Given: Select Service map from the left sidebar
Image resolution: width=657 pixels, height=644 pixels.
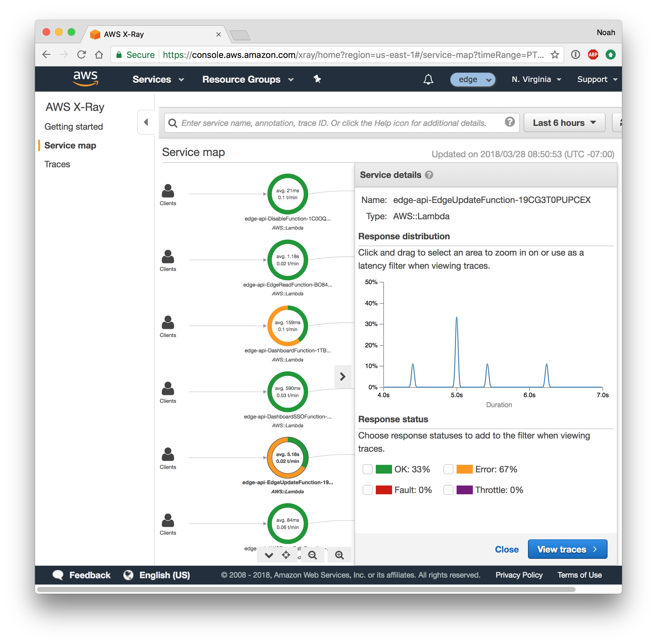Looking at the screenshot, I should click(x=71, y=146).
